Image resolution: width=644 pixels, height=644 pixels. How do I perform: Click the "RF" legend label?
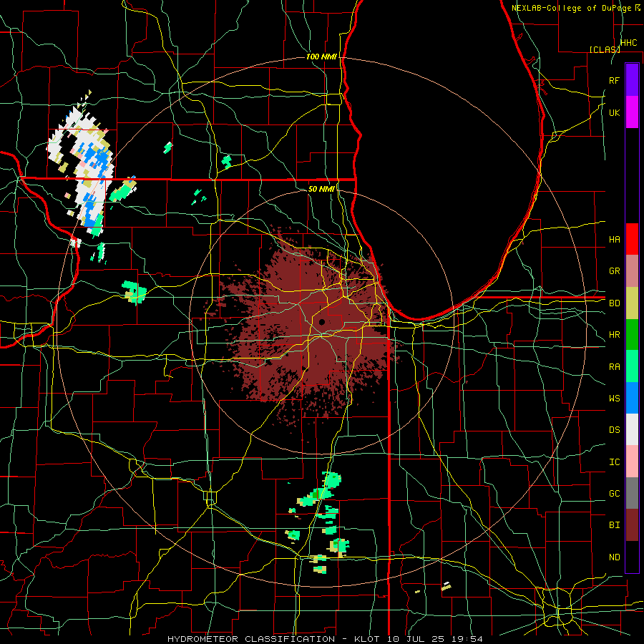point(614,80)
